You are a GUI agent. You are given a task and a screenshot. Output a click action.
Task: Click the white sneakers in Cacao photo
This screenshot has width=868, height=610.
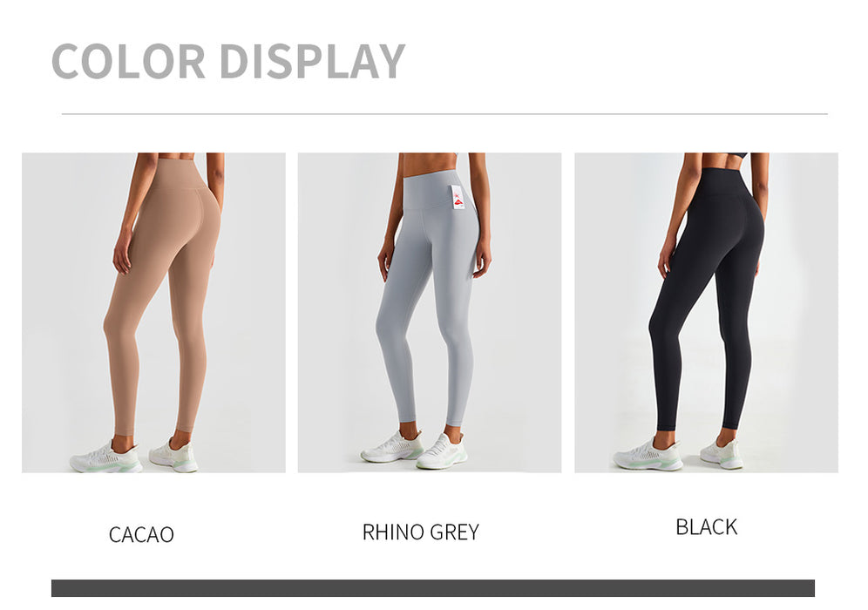[x=134, y=456]
